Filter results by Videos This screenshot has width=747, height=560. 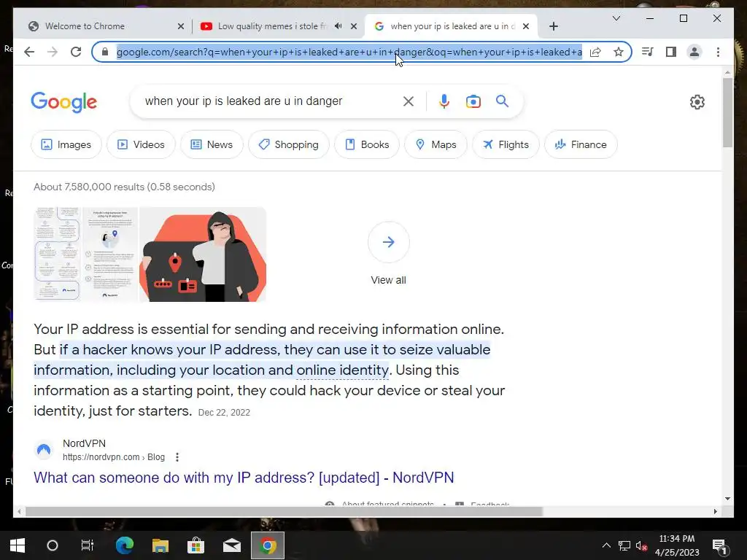141,144
